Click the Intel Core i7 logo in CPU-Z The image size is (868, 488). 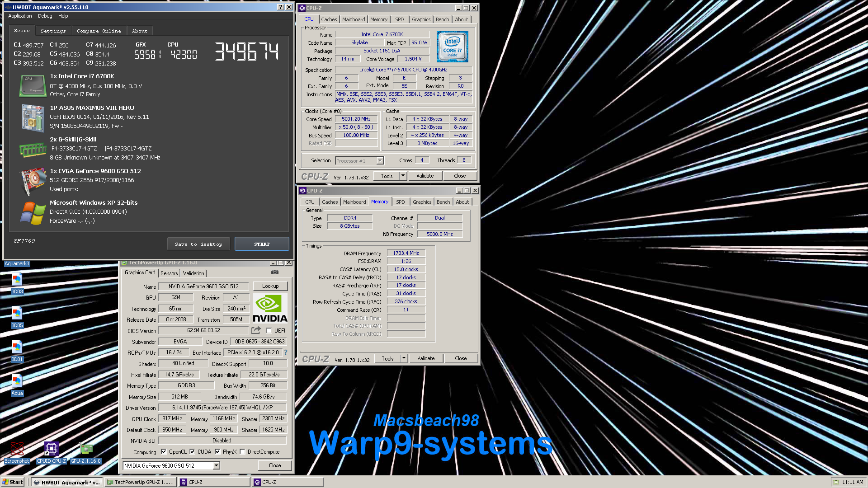pos(452,47)
